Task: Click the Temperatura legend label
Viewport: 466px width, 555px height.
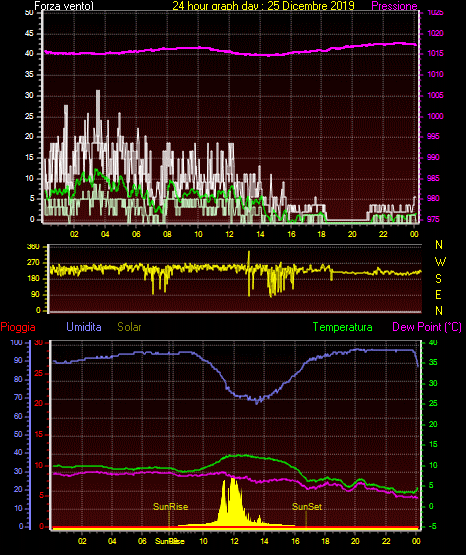Action: 342,327
